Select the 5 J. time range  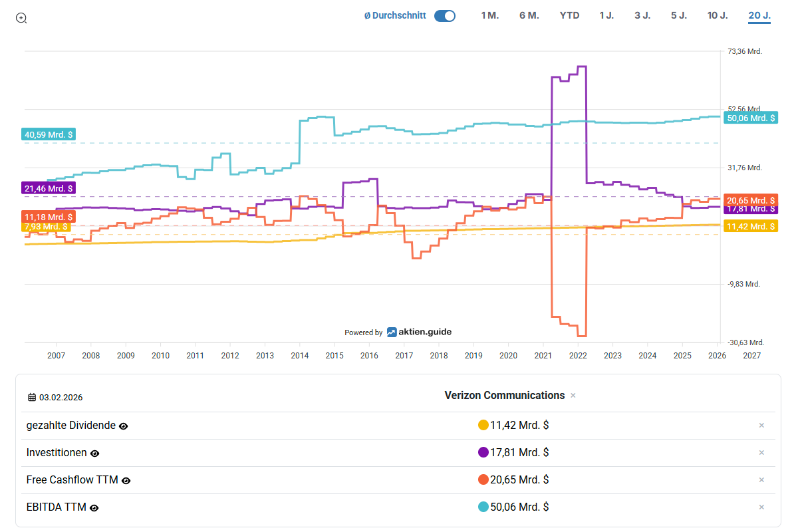coord(678,15)
